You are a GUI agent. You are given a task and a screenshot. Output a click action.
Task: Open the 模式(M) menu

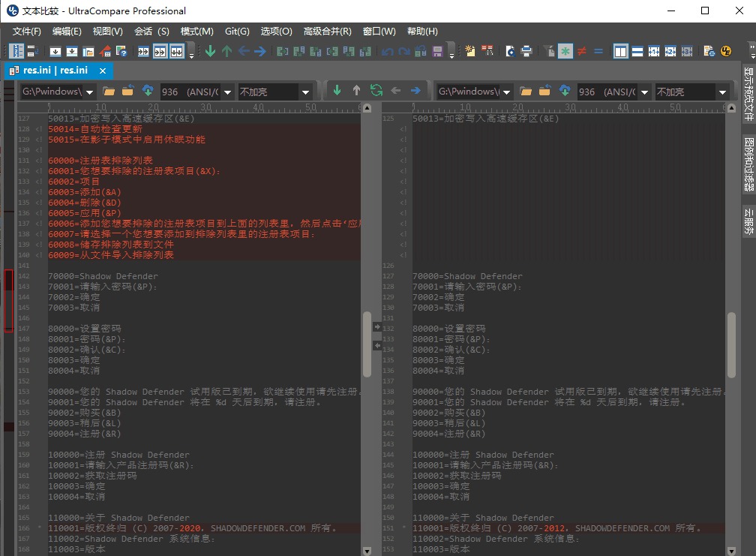point(196,32)
